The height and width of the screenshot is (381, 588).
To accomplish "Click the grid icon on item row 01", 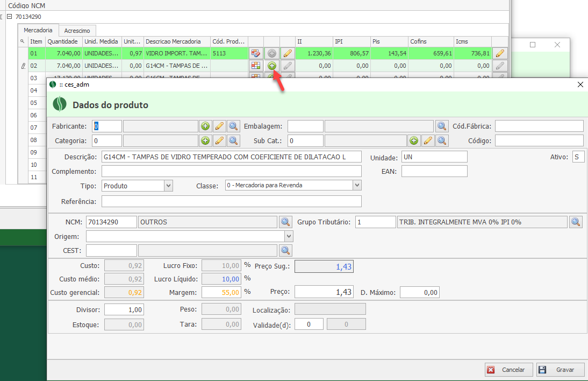I will point(256,53).
